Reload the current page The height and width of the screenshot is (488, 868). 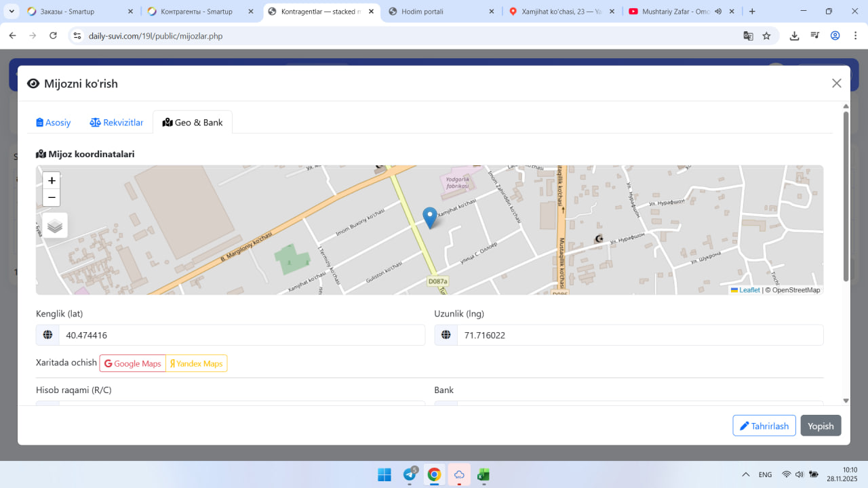54,36
